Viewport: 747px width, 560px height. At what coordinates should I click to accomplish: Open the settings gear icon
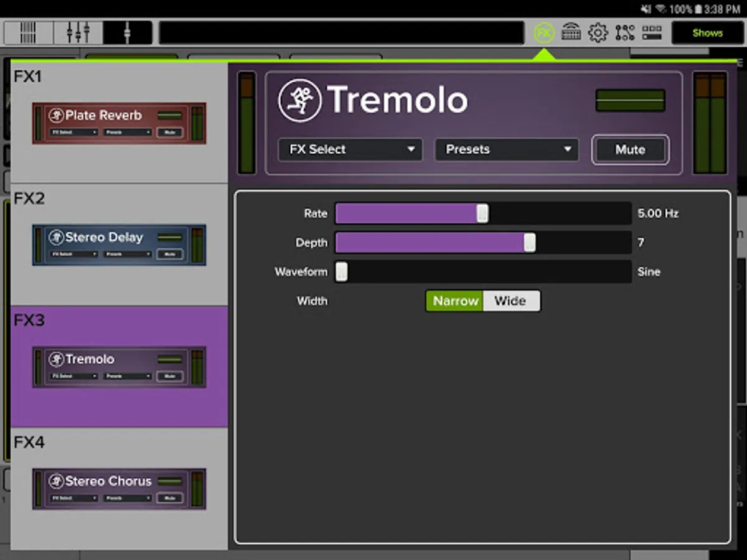click(x=598, y=32)
